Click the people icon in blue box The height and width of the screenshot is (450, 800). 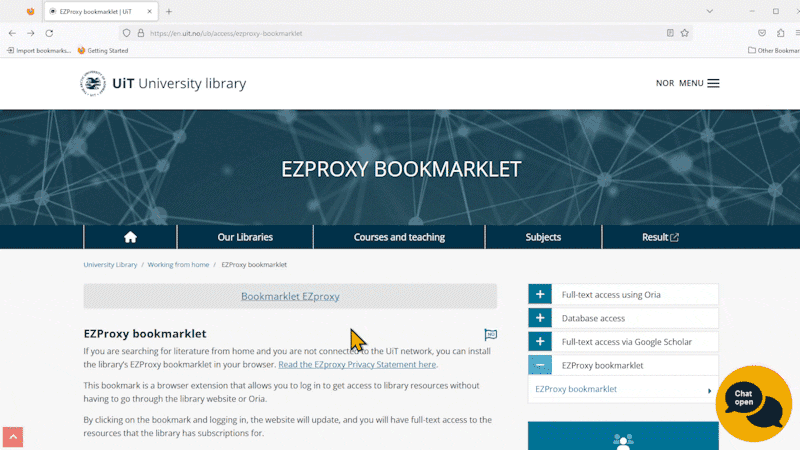(x=623, y=441)
